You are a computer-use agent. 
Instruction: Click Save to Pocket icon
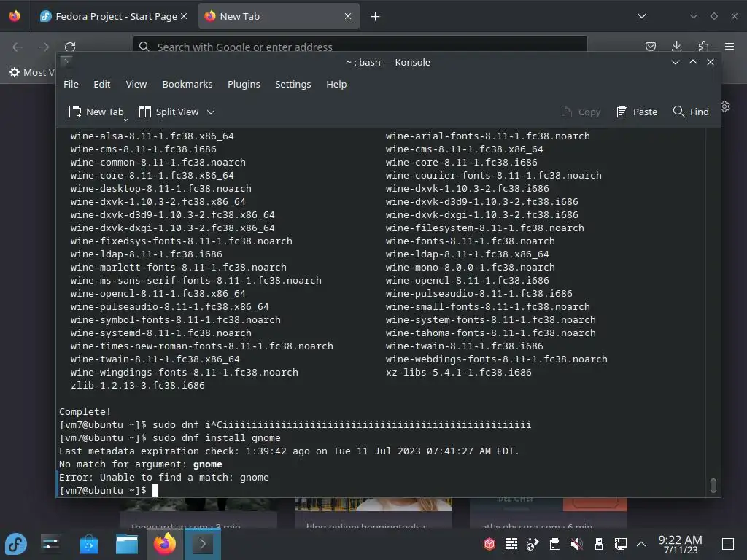coord(650,46)
